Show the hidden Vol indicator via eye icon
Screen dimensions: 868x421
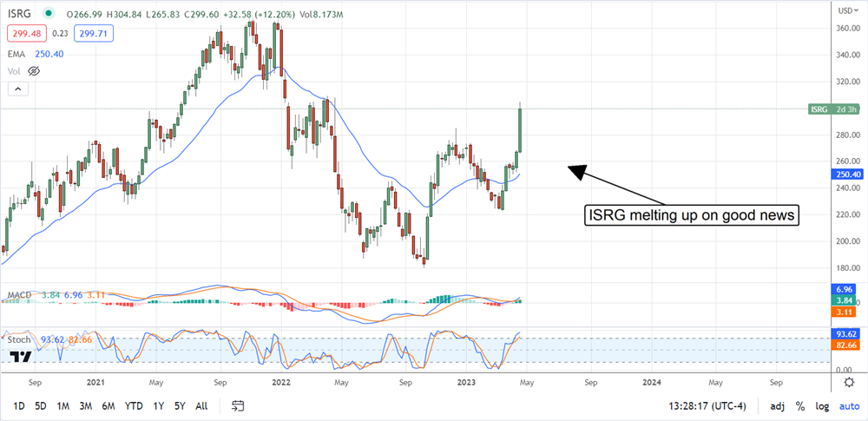36,70
